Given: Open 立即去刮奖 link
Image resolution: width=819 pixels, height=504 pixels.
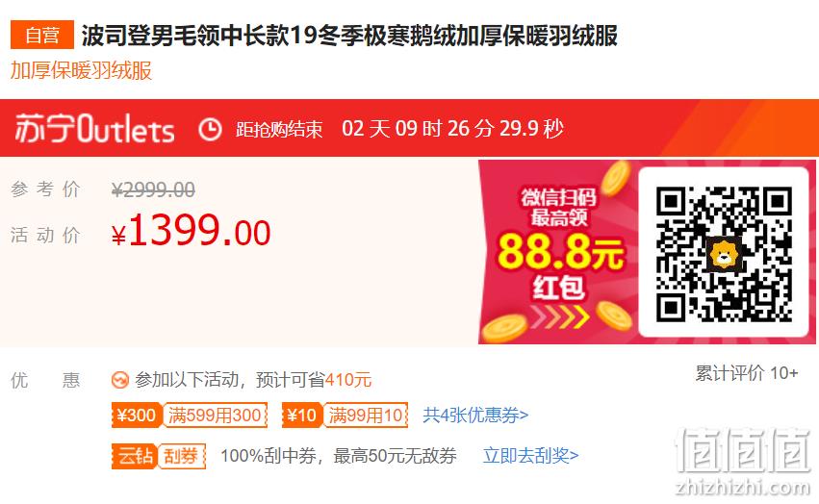Looking at the screenshot, I should click(530, 456).
